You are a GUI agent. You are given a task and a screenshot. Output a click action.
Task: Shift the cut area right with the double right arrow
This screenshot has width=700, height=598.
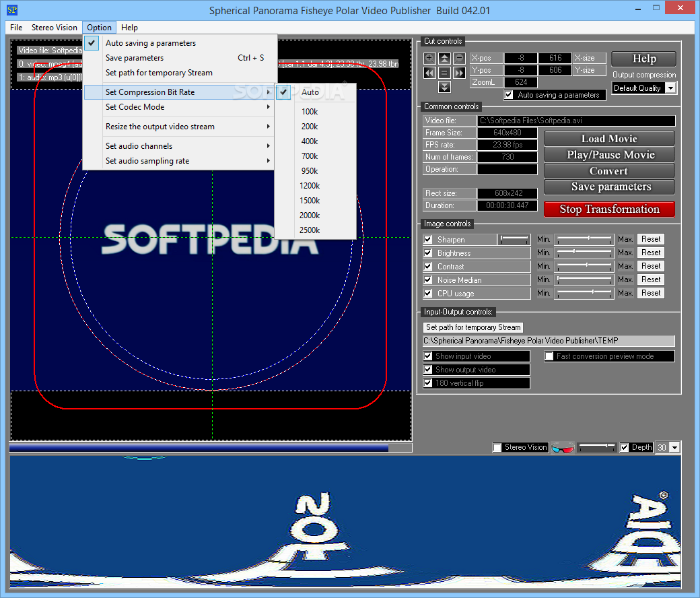pos(459,73)
